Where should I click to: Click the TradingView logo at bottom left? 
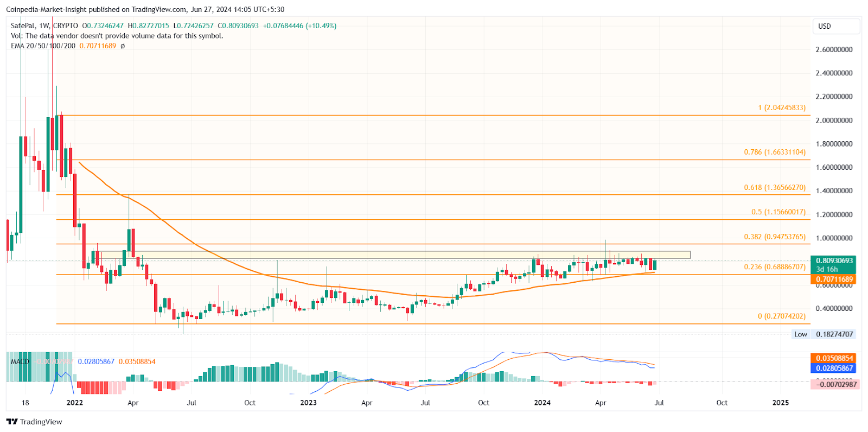(34, 422)
